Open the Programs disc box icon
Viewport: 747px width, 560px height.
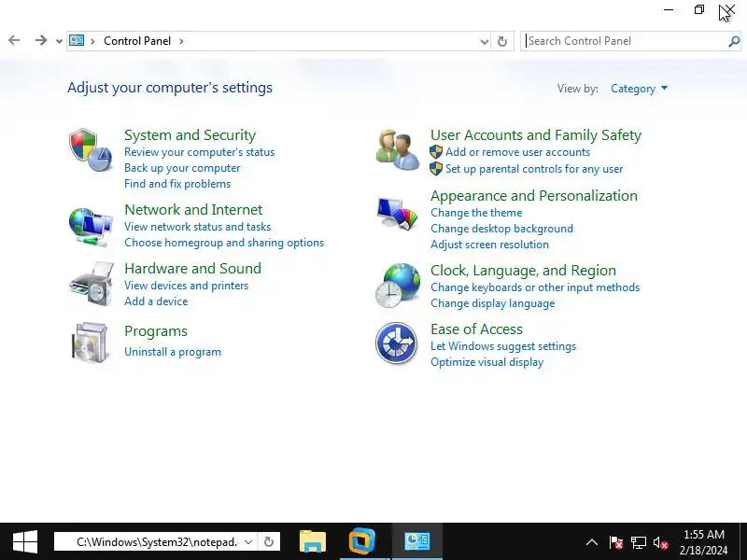(x=90, y=343)
